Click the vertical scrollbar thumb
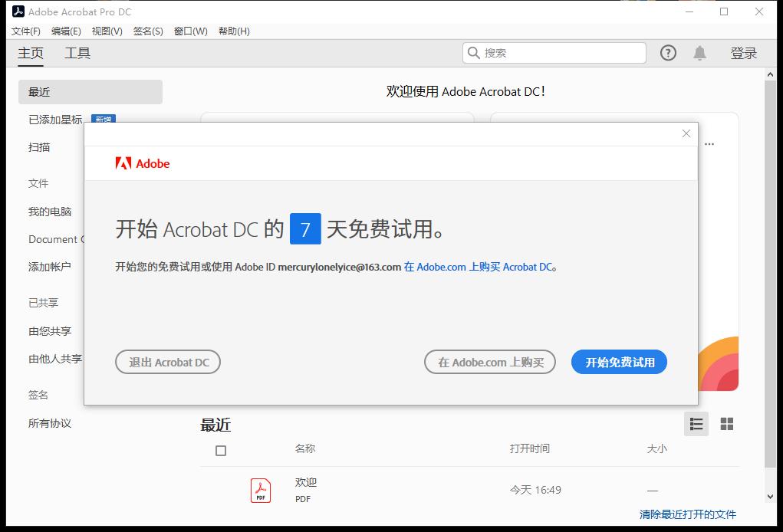Screen dimensions: 783x532 pyautogui.click(x=770, y=274)
